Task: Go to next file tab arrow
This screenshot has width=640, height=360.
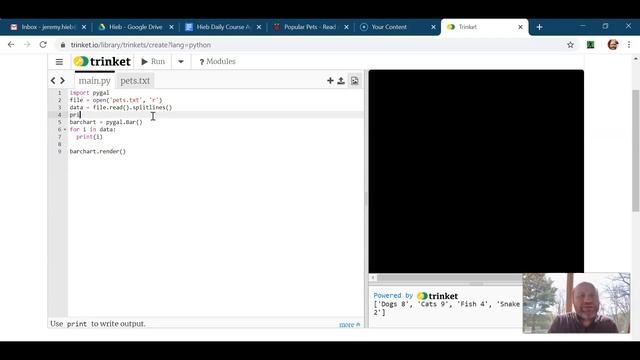Action: (62, 80)
